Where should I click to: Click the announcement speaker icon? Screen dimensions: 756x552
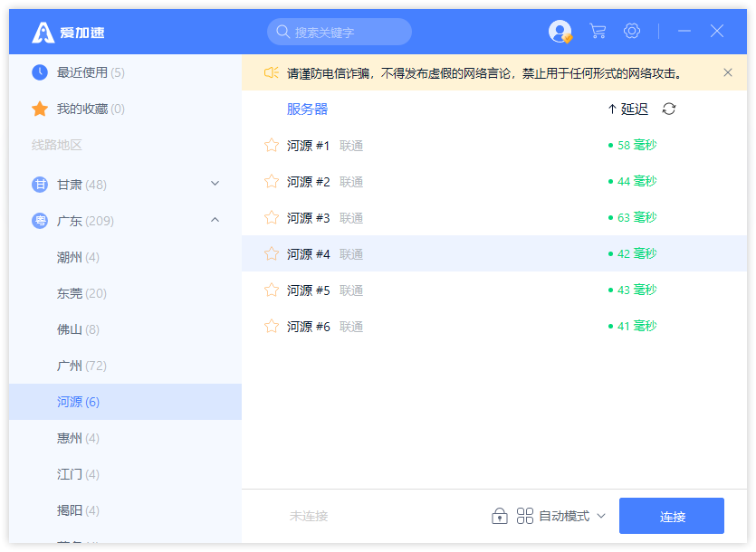(x=271, y=72)
